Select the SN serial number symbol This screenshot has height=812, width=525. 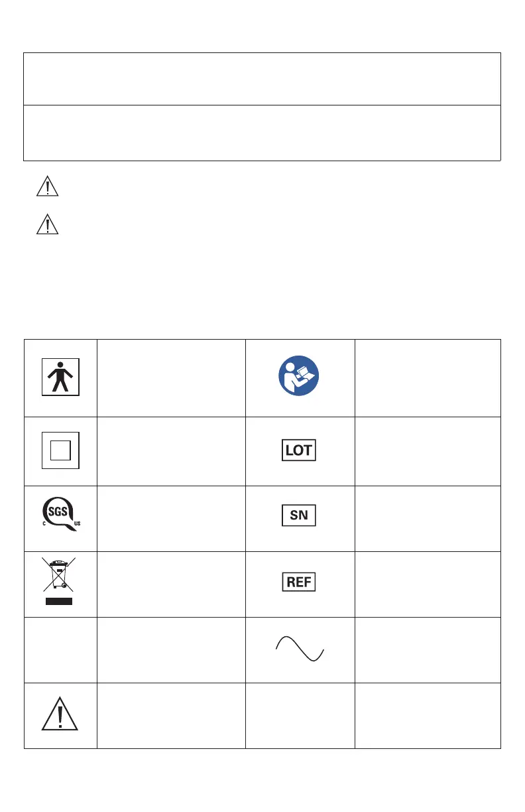coord(298,516)
